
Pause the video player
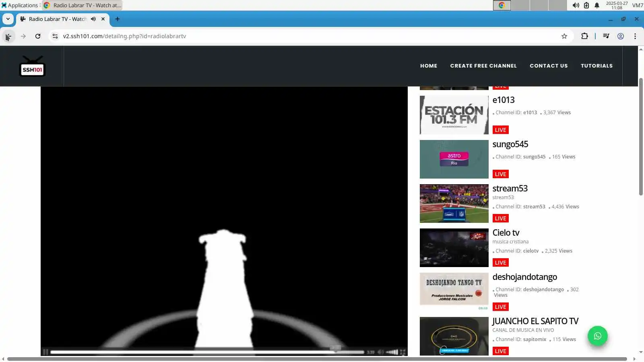pos(45,352)
